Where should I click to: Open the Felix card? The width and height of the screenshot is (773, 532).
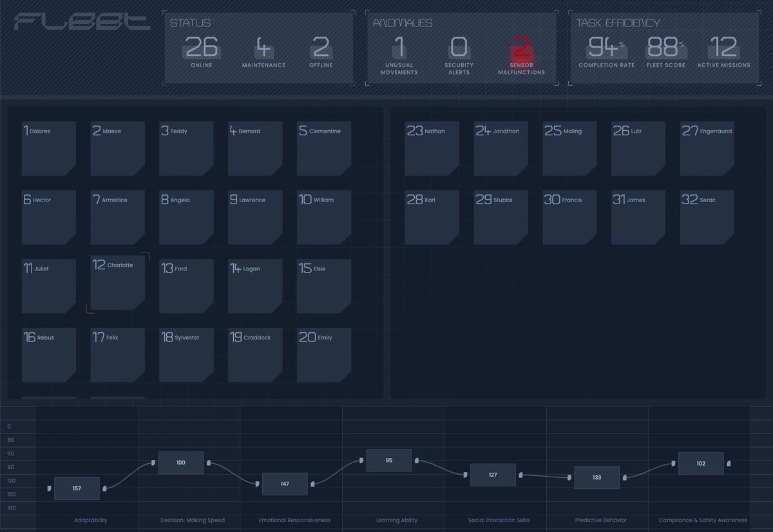(x=117, y=355)
